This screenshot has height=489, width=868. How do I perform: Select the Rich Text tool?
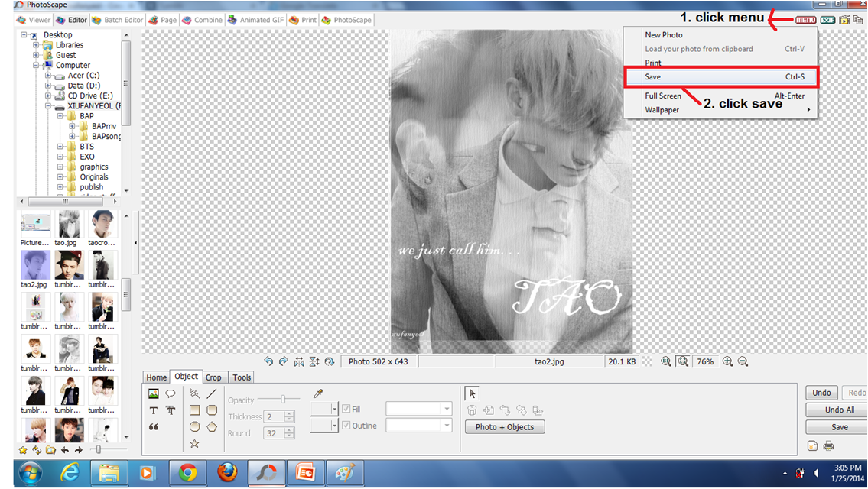click(x=171, y=410)
